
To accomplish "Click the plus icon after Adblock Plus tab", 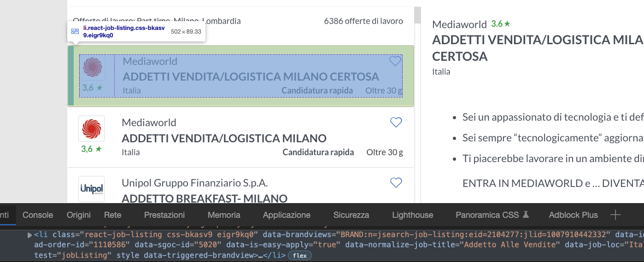I will [615, 215].
